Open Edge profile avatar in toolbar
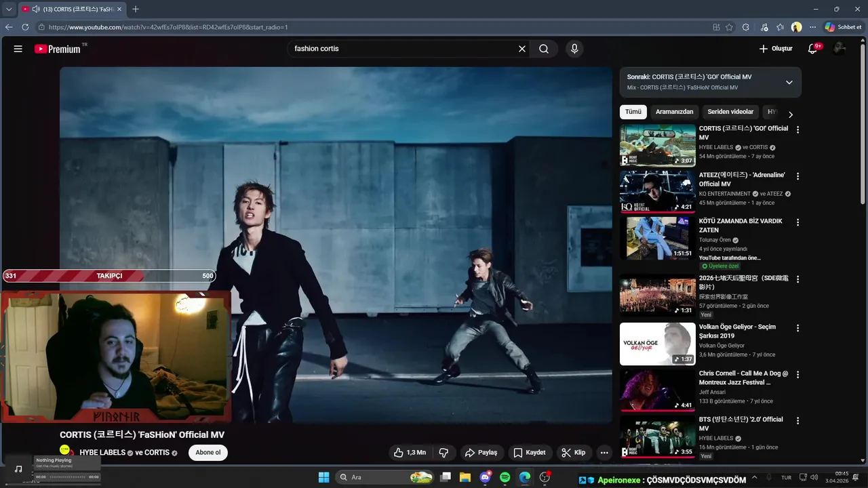 pos(797,27)
